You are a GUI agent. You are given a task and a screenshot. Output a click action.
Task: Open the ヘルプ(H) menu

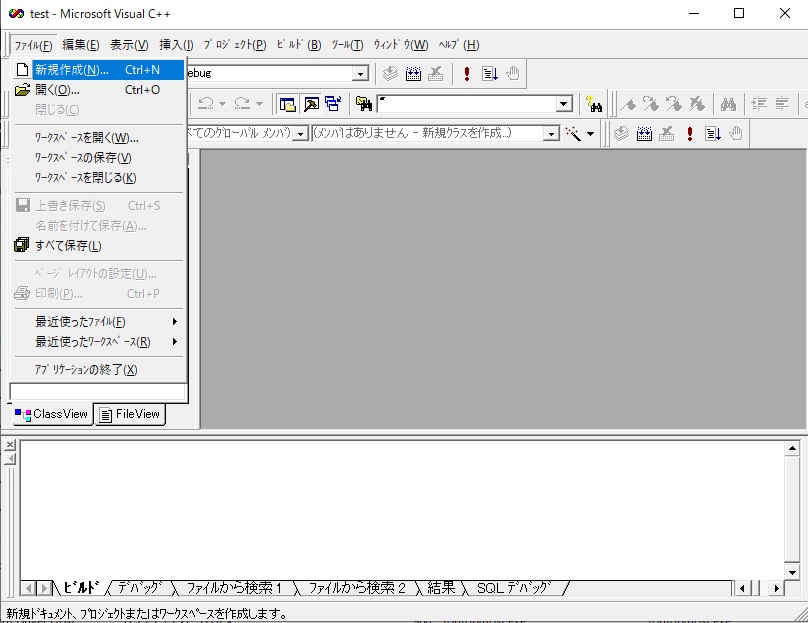click(459, 45)
